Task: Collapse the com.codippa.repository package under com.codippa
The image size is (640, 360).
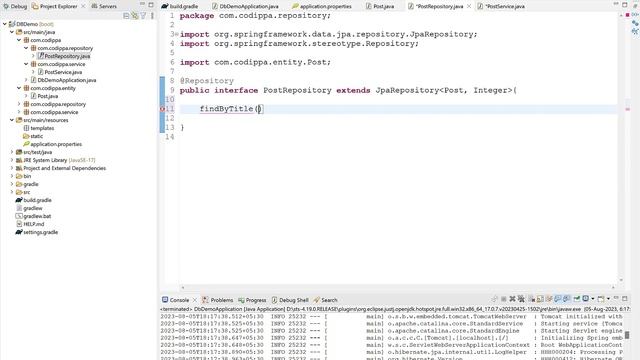Action: point(26,48)
